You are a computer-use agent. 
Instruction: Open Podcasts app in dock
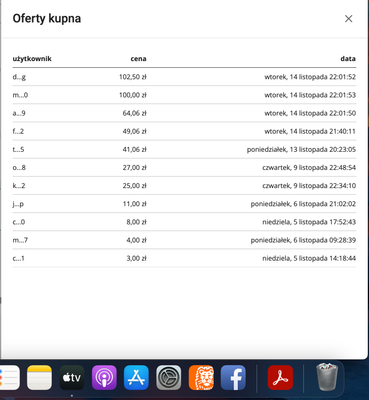tap(104, 378)
